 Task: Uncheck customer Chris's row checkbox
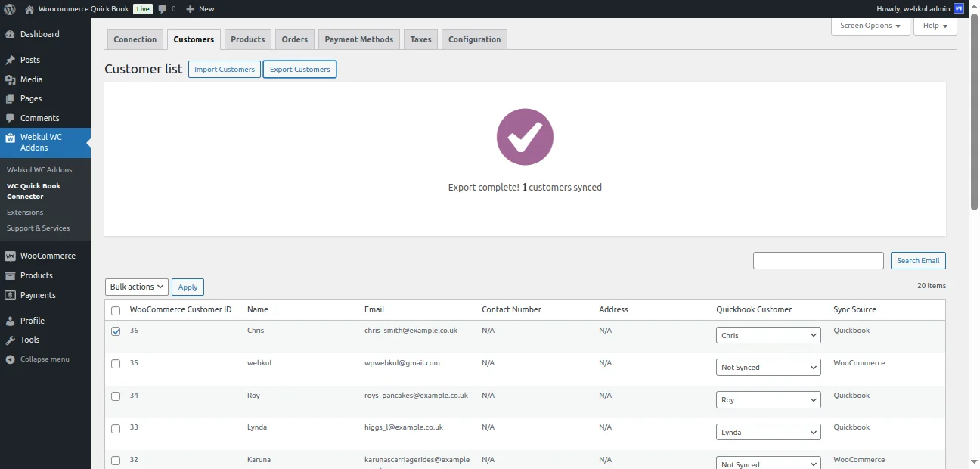pos(116,331)
